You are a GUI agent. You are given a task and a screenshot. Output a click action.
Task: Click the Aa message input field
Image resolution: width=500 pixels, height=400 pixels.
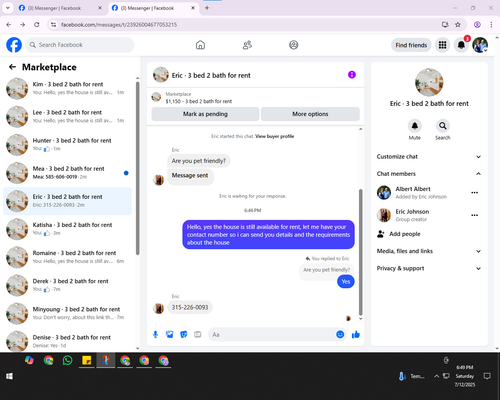pyautogui.click(x=271, y=334)
